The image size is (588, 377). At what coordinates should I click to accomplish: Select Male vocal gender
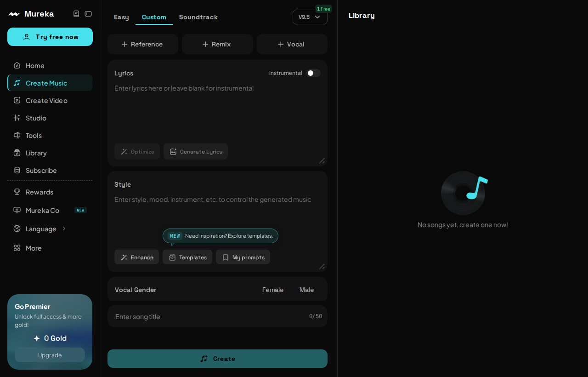306,290
